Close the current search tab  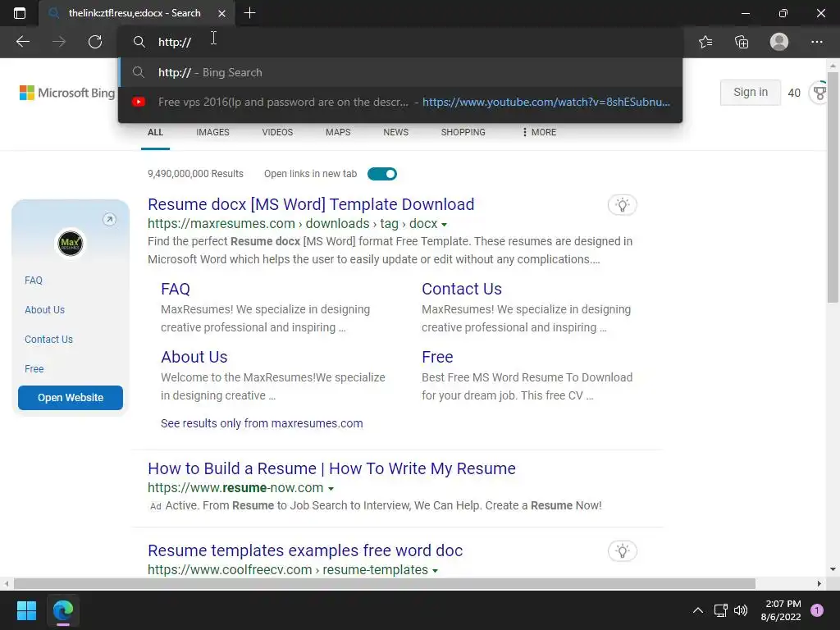221,13
